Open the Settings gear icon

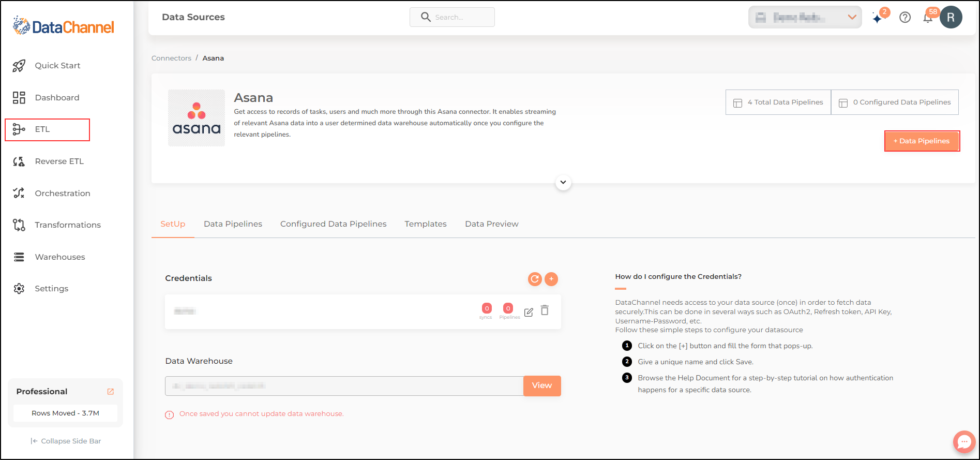[19, 289]
